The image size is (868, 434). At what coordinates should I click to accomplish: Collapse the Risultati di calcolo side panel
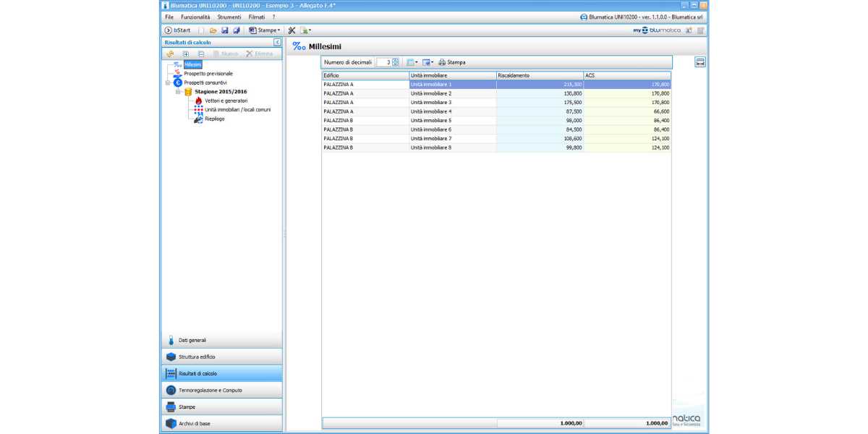(x=277, y=43)
